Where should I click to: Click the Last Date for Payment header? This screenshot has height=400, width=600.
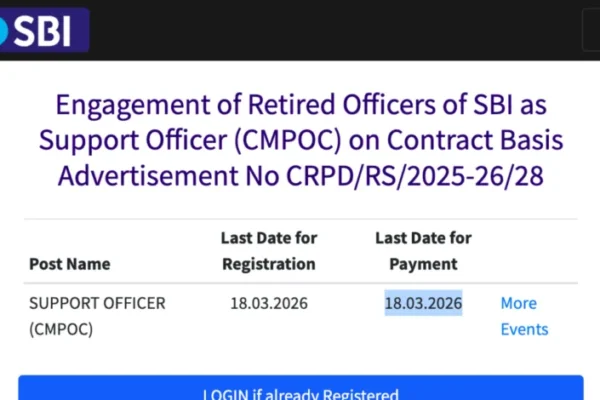click(423, 251)
